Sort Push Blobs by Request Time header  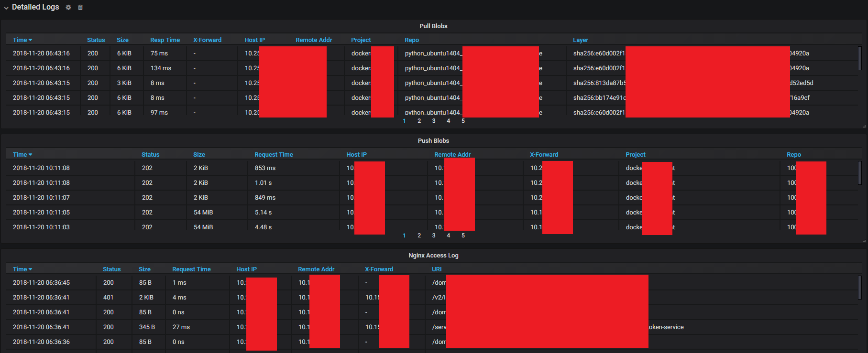tap(274, 155)
